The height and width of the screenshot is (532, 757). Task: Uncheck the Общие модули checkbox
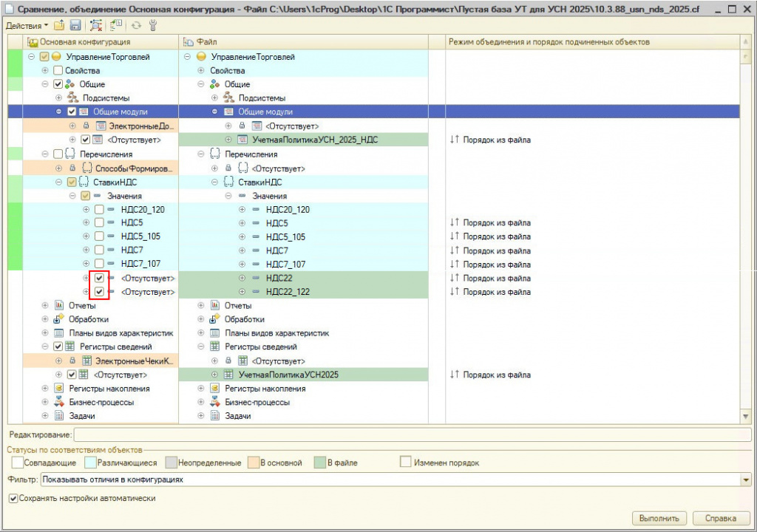(x=72, y=112)
